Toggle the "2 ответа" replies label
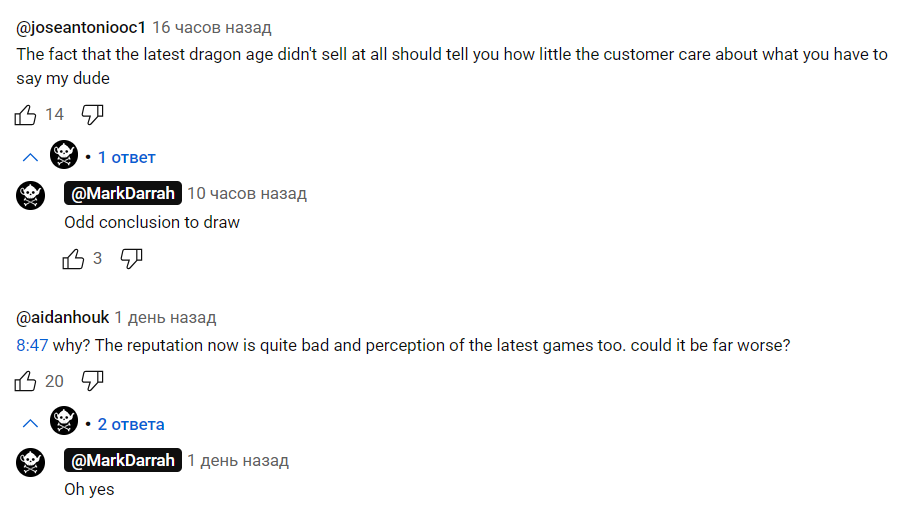 point(131,424)
